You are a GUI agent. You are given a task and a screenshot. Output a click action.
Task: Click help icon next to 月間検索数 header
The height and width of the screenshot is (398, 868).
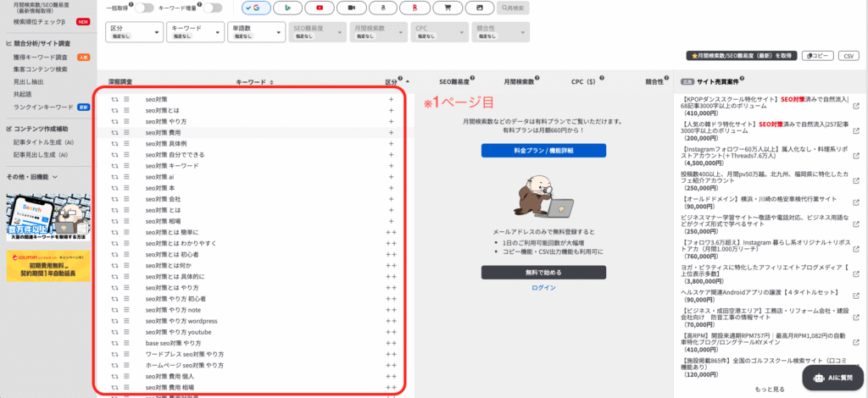point(537,79)
